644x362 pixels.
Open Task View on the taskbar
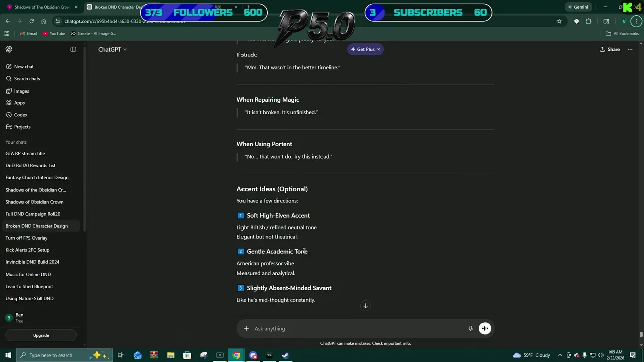coord(121,355)
